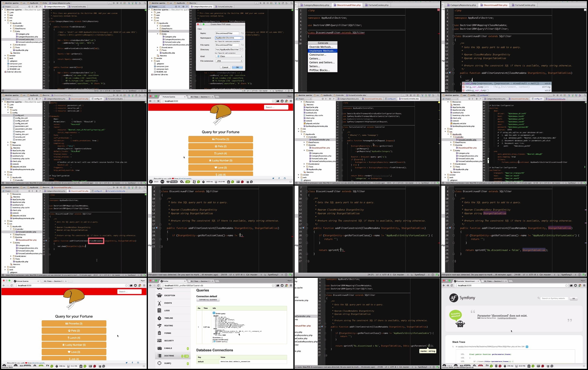The height and width of the screenshot is (370, 588).
Task: Choose PHPDoc Blocks... in the Generate menu
Action: [322, 70]
